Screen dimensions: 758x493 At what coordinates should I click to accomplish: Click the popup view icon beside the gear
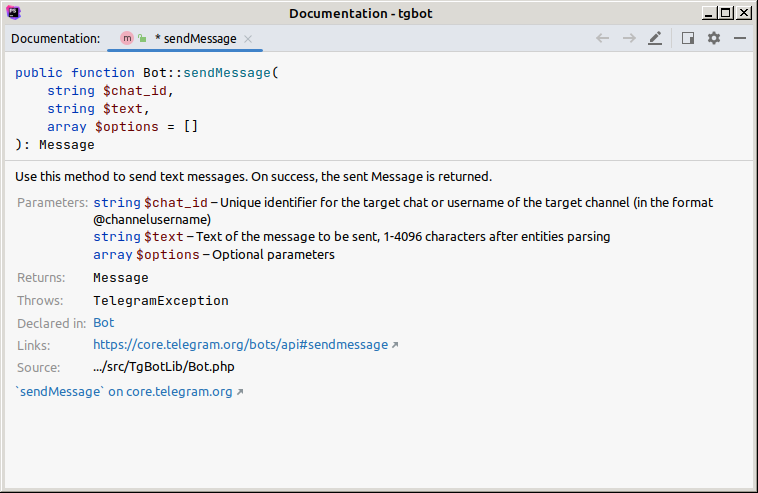[x=688, y=38]
